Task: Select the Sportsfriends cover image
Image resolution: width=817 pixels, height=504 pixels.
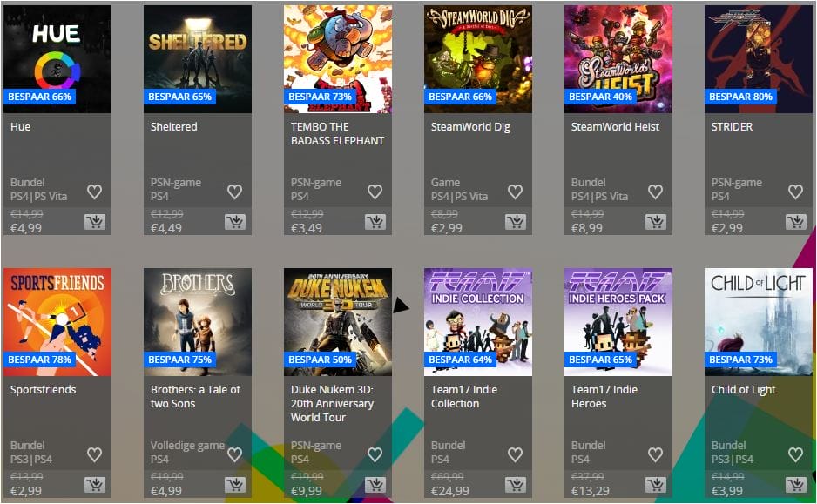Action: 57,322
